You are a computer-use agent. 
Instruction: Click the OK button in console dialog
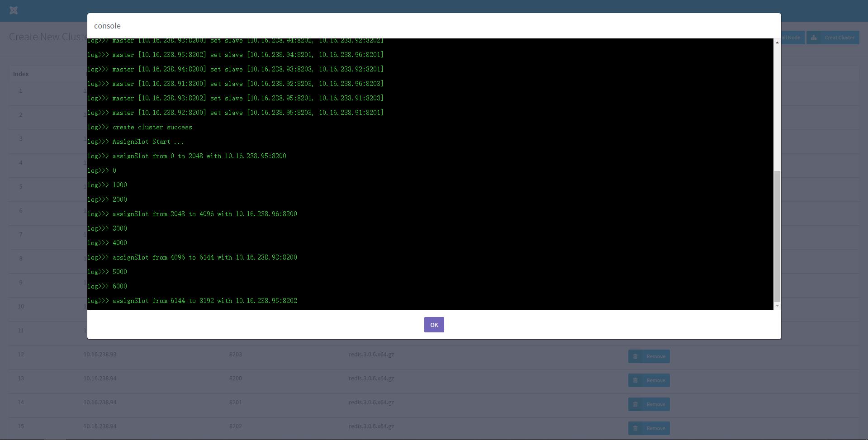(434, 325)
